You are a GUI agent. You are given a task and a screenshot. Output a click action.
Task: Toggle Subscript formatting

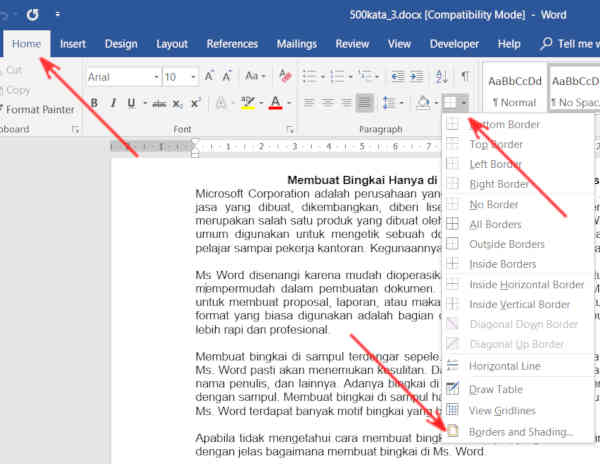coord(177,103)
